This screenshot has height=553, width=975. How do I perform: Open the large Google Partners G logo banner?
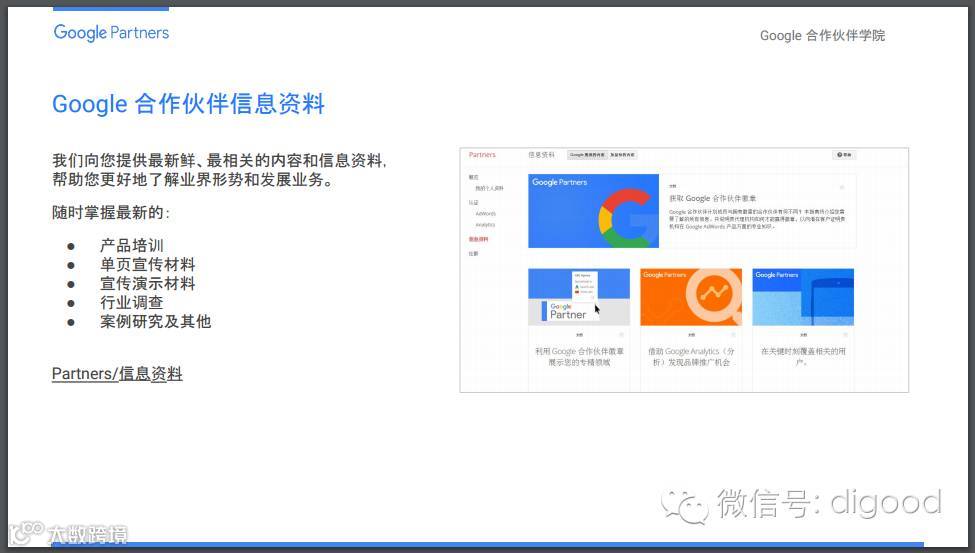593,211
